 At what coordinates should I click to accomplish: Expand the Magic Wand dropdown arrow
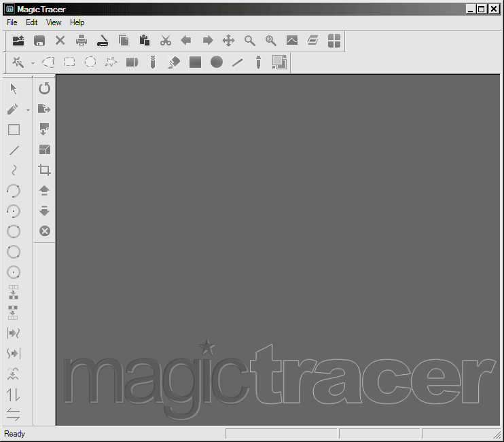[x=33, y=63]
